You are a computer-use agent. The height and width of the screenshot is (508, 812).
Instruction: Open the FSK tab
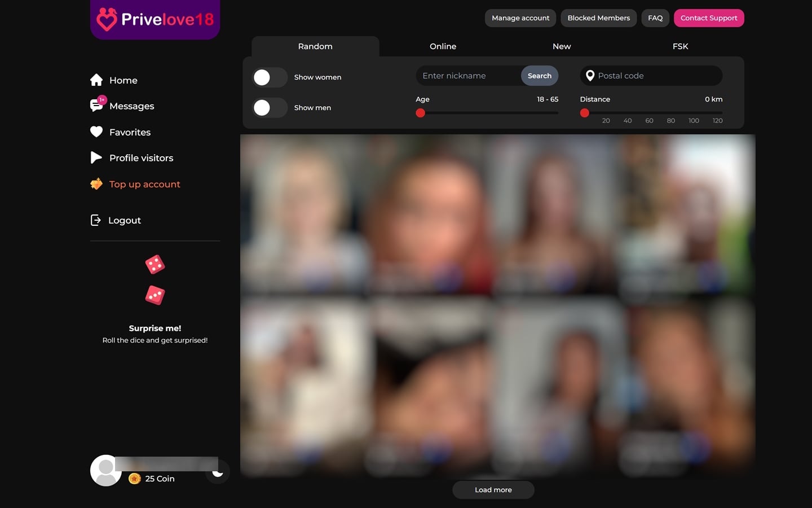680,46
